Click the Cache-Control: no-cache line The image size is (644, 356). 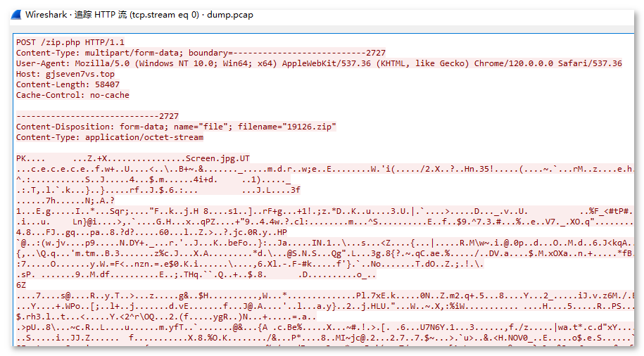pyautogui.click(x=72, y=95)
